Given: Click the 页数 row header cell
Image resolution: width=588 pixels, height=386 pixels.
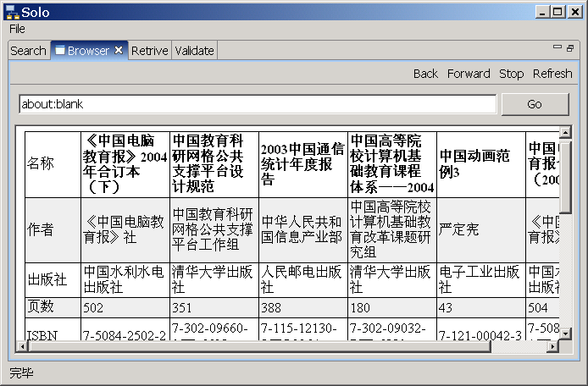Looking at the screenshot, I should click(x=53, y=307).
